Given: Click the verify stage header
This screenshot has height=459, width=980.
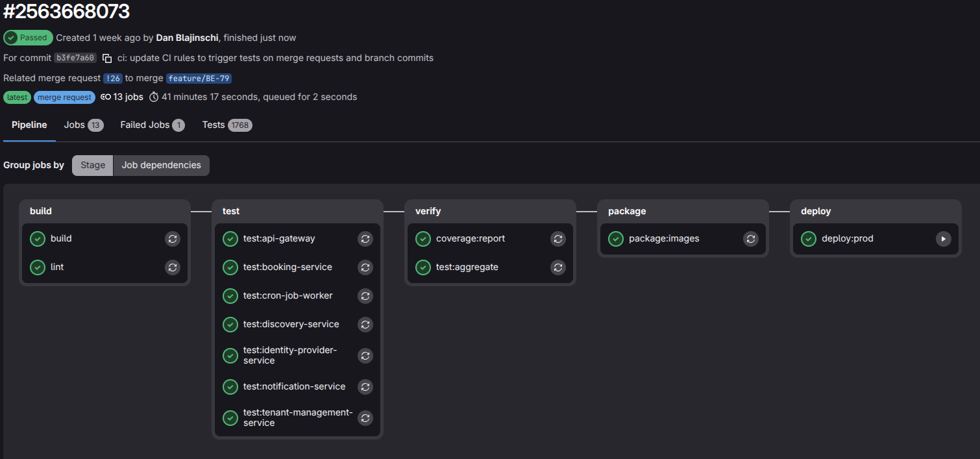Looking at the screenshot, I should tap(428, 211).
